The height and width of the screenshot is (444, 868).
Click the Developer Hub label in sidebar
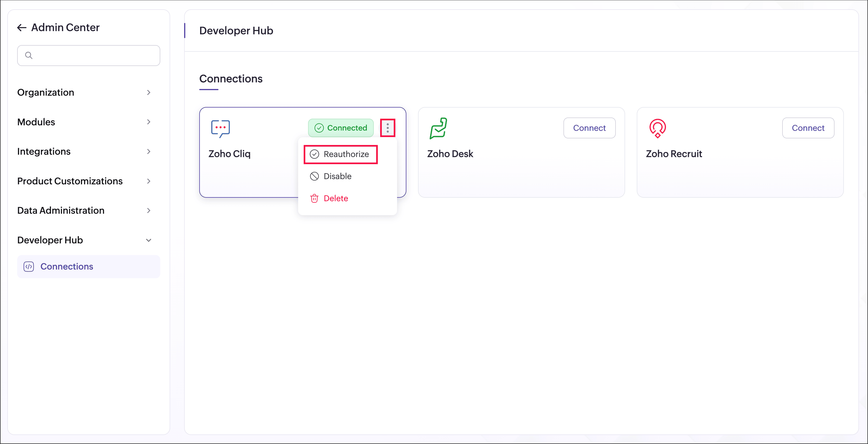click(50, 240)
